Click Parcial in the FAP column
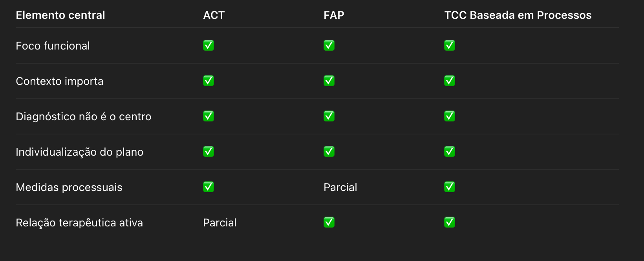Viewport: 644px width, 261px height. [340, 187]
